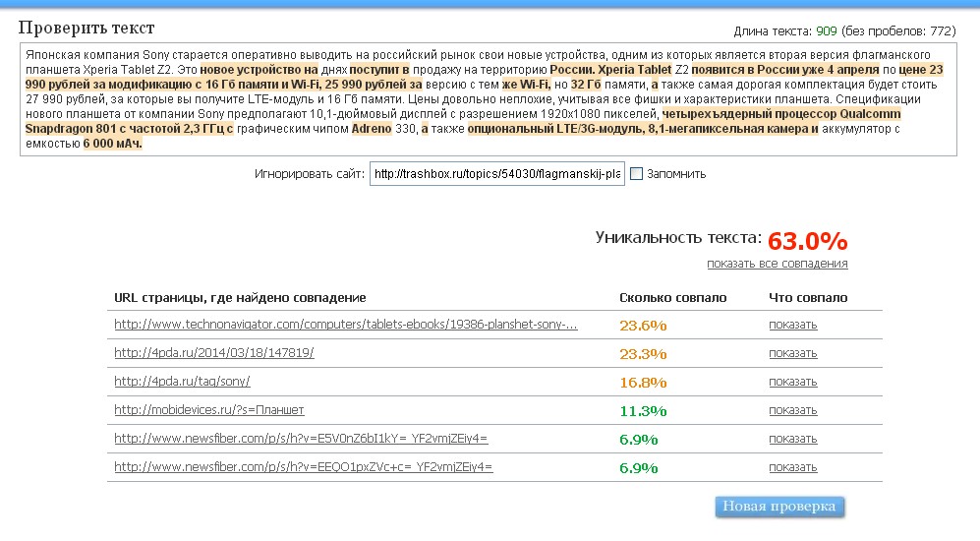
Task: Open the показать все совпадения link
Action: click(x=777, y=264)
